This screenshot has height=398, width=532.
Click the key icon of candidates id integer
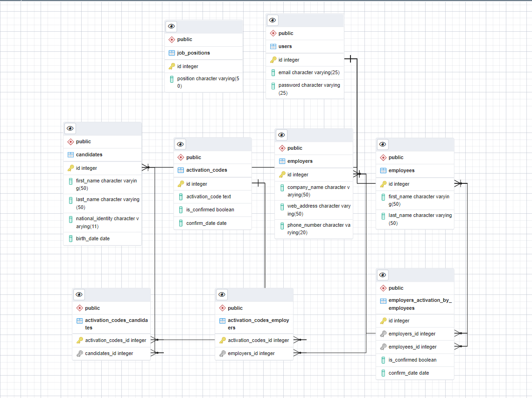(x=70, y=168)
